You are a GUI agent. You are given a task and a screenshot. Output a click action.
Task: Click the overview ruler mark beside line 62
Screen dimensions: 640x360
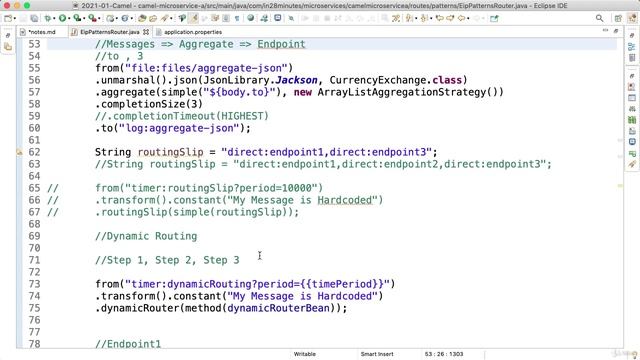[x=620, y=156]
